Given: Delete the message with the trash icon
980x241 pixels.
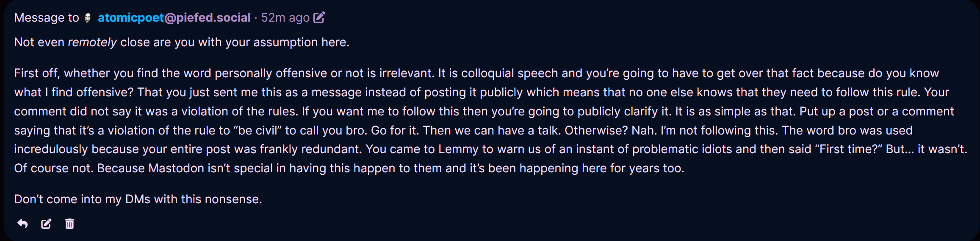Looking at the screenshot, I should [69, 224].
